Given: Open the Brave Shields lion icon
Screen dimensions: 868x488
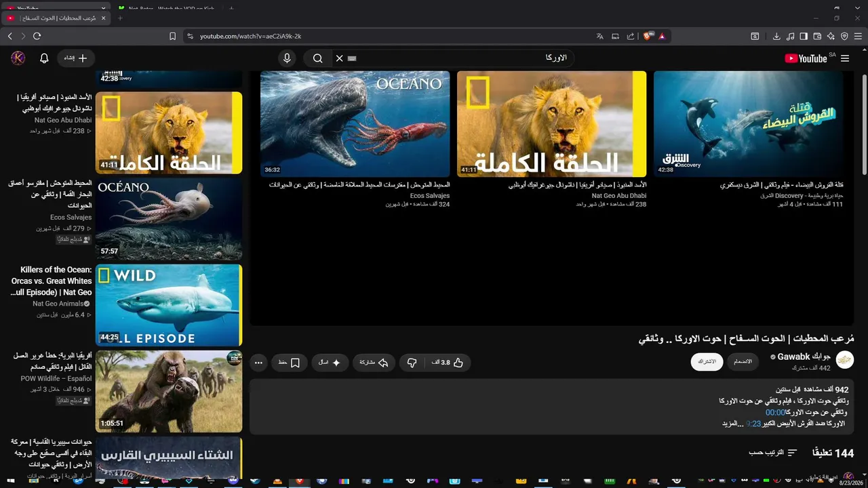Looking at the screenshot, I should coord(648,36).
